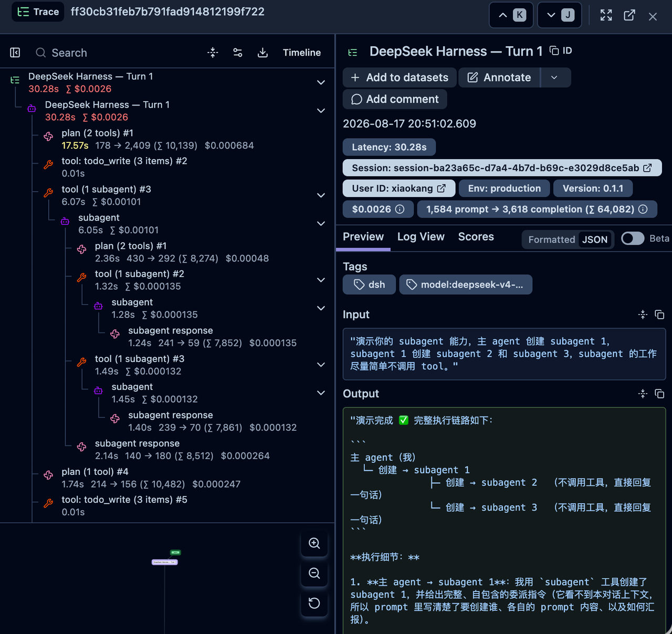Screen dimensions: 672x634
Task: Switch the view to Formatted
Action: [x=552, y=240]
